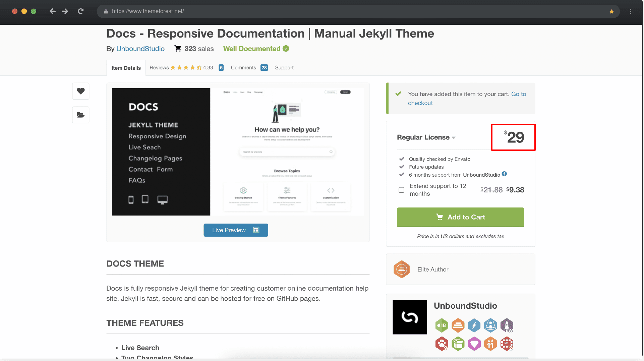Screen dimensions: 644x361
Task: Click the browser address bar URL
Action: click(x=148, y=11)
